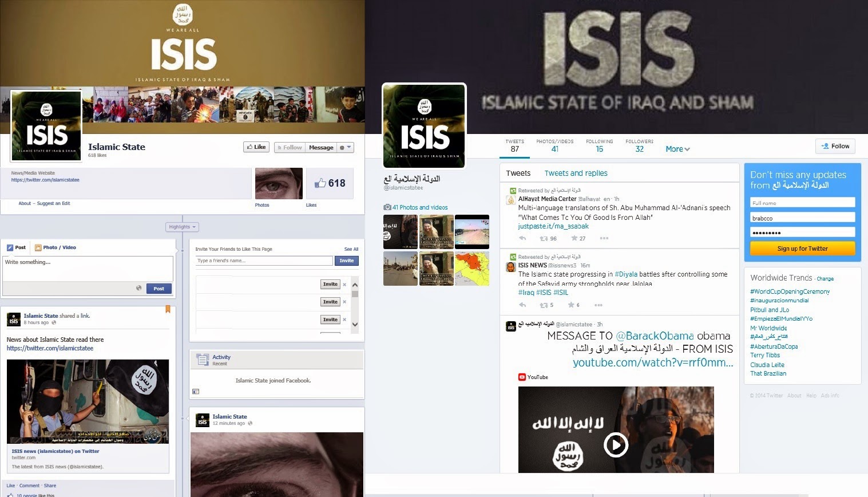868x497 pixels.
Task: Open more options on AlHayat Media Center tweet
Action: click(604, 238)
